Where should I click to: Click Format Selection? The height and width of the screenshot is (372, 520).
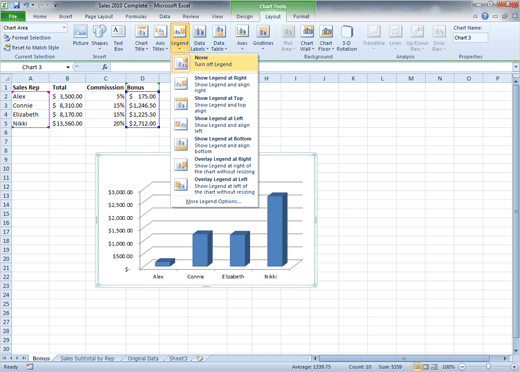coord(27,38)
